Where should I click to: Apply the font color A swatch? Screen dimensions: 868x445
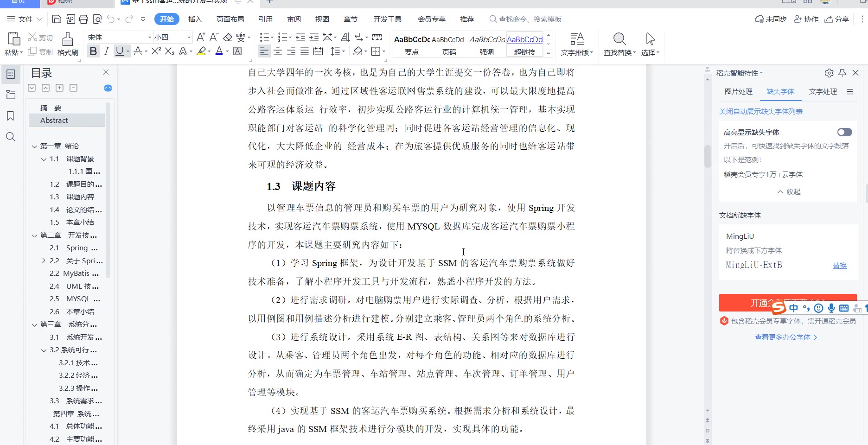pos(219,51)
